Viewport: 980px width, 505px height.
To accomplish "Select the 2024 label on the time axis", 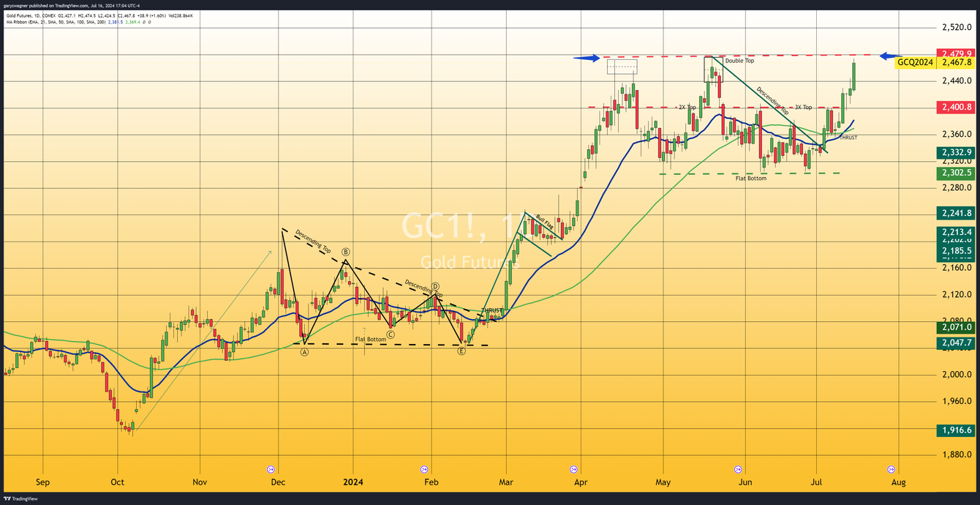I will click(353, 482).
